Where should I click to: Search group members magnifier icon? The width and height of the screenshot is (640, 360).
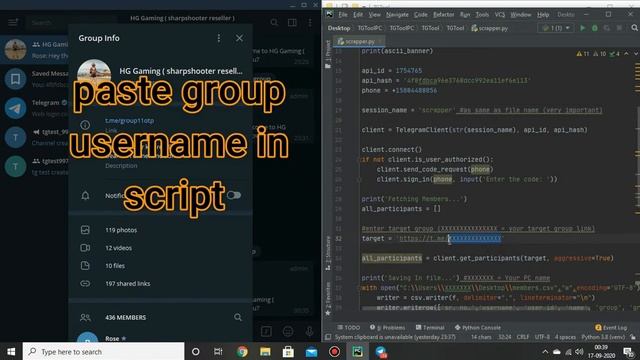pos(238,317)
